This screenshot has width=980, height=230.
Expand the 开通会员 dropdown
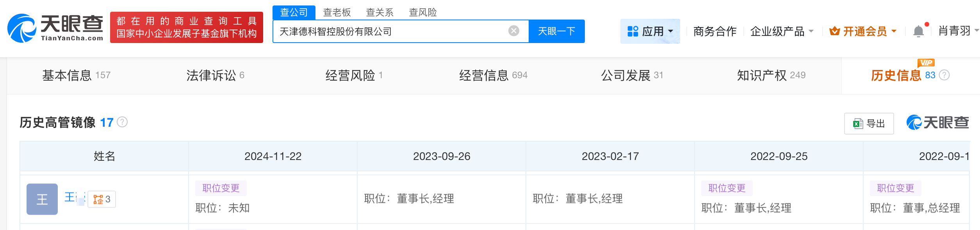click(x=894, y=31)
